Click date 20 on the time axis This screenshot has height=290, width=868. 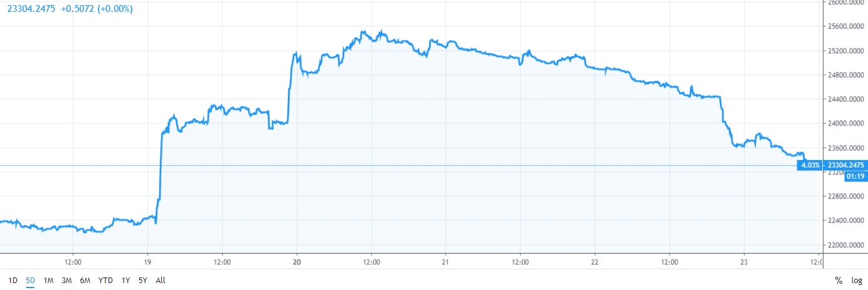[x=297, y=261]
